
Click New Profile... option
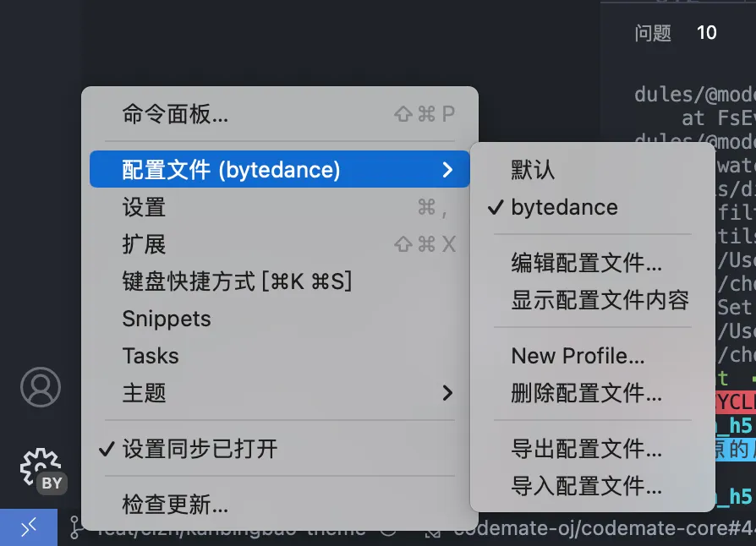pos(578,356)
